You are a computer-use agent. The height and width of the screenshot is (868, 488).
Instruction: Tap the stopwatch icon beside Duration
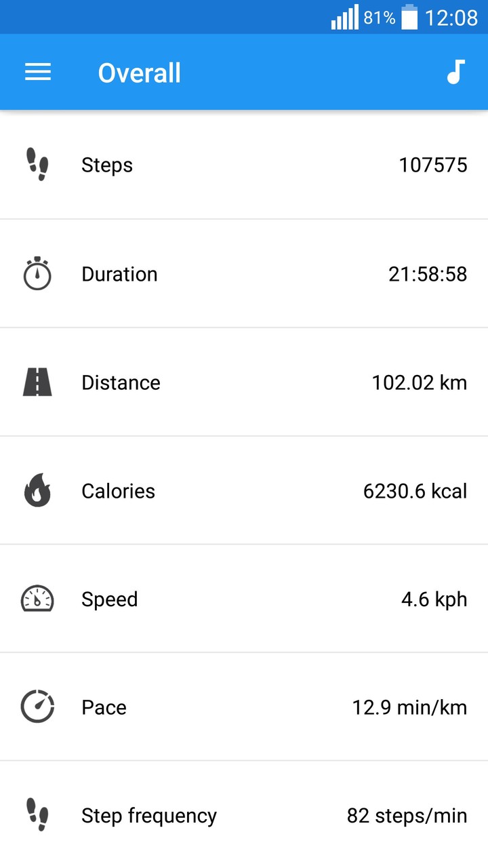point(37,274)
